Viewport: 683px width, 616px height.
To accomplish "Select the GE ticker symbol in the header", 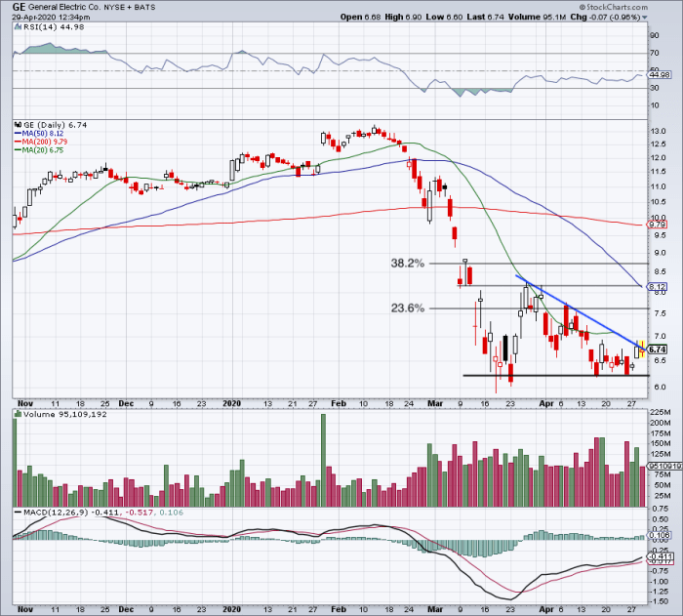I will coord(19,7).
